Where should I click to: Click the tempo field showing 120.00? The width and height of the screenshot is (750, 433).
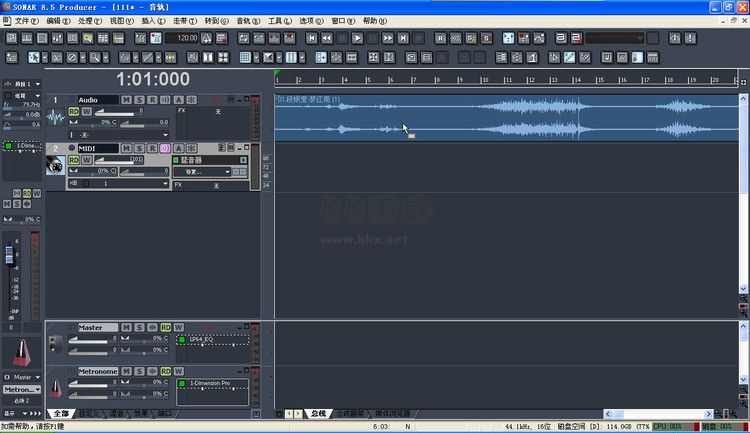(x=181, y=38)
